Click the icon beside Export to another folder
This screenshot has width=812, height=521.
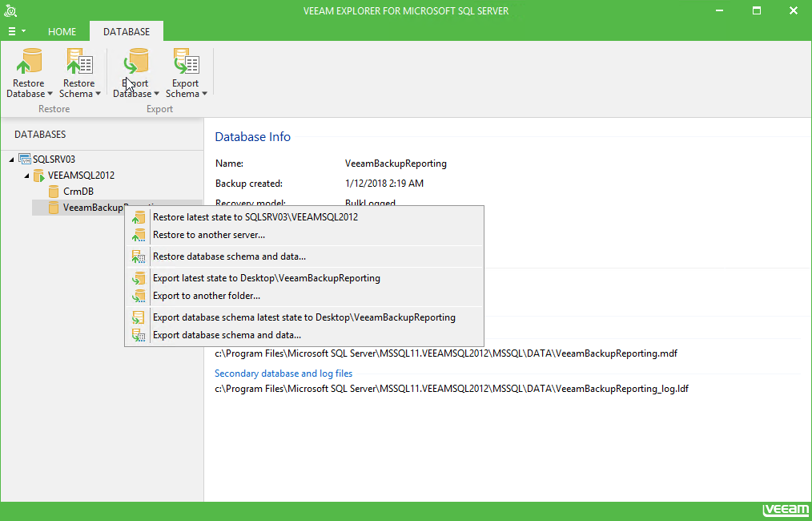pos(139,296)
